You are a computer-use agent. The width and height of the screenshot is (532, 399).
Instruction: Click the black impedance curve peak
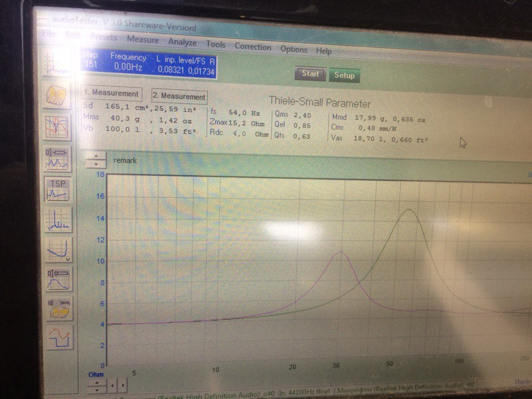coord(410,210)
